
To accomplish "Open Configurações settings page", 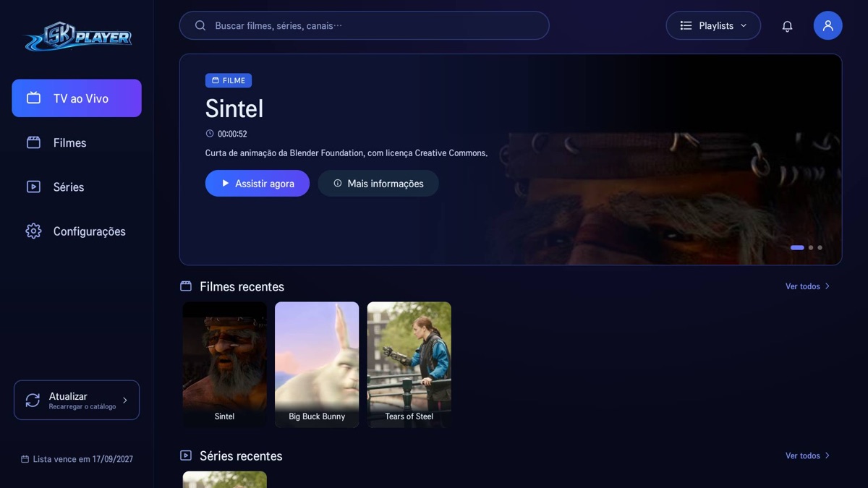I will pos(77,231).
